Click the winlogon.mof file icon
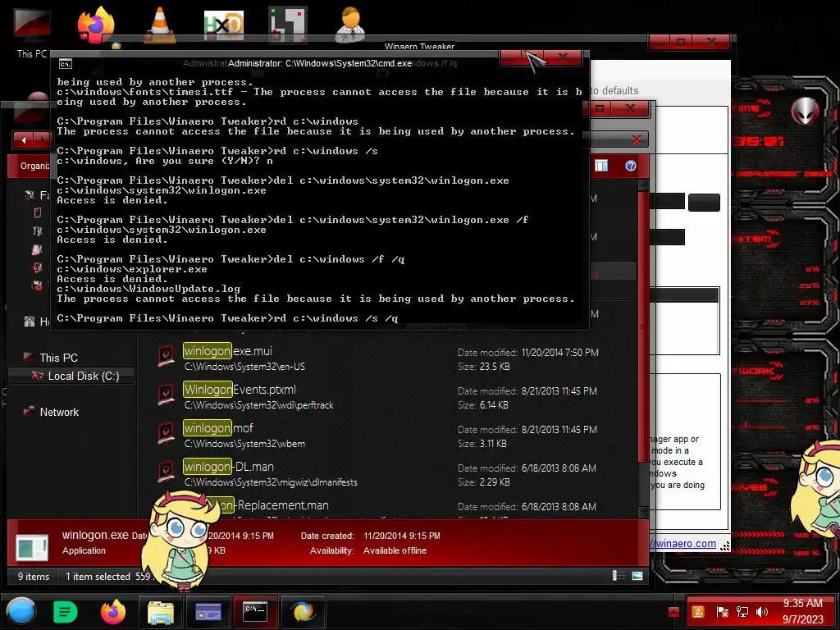840x630 pixels. 166,433
